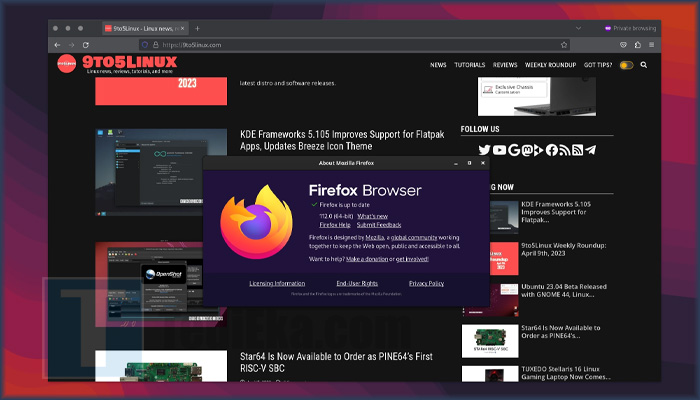Follow the Mozilla link in About dialog

point(375,238)
